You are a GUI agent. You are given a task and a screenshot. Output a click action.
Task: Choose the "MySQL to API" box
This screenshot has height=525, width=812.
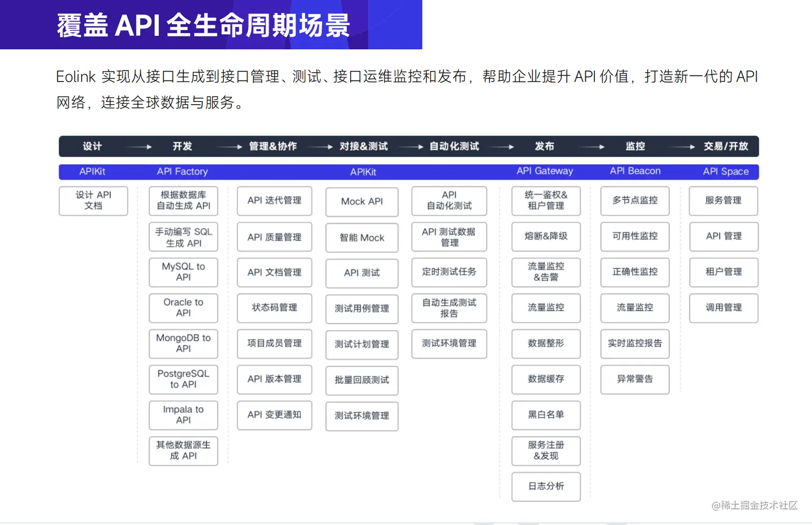coord(184,272)
